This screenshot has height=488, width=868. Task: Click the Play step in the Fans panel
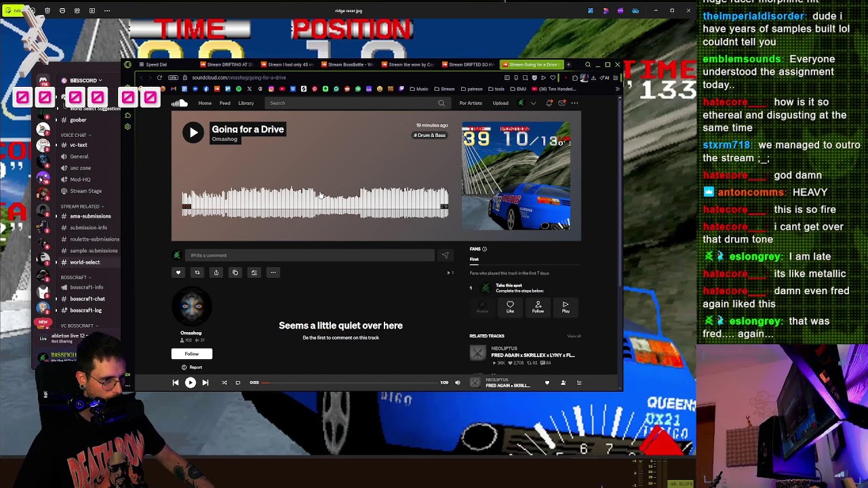566,307
